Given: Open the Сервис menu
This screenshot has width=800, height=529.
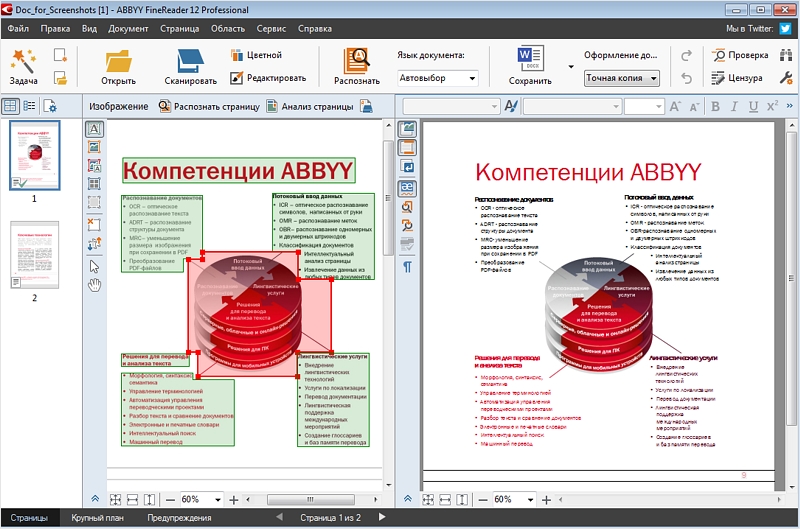Looking at the screenshot, I should tap(271, 29).
